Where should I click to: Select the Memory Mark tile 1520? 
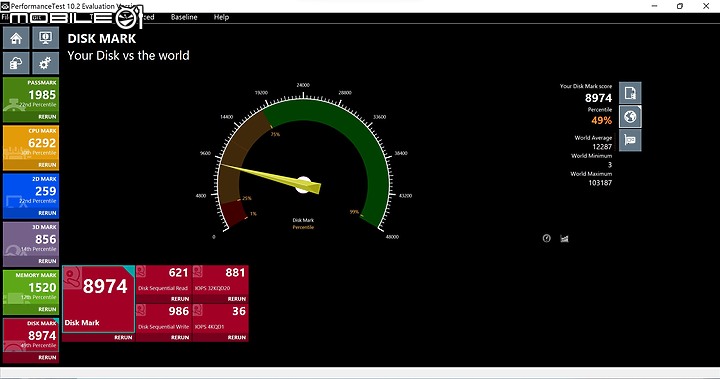coord(31,288)
